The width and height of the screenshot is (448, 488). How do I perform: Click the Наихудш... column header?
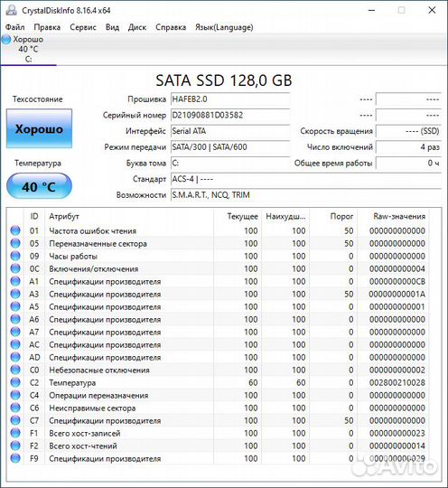[x=285, y=216]
